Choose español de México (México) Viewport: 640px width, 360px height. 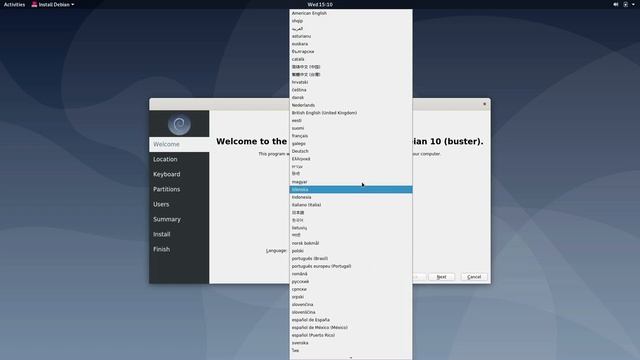coord(351,327)
